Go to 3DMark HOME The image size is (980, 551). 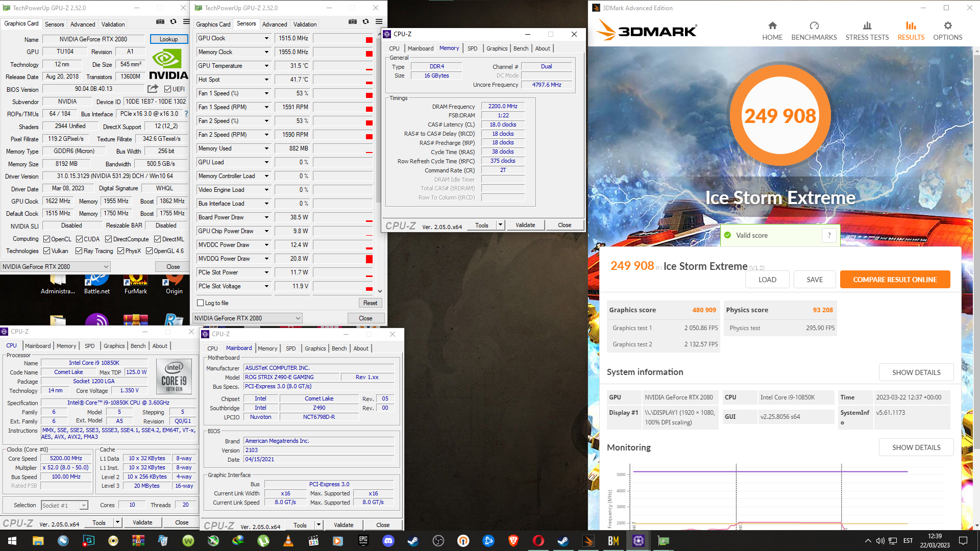click(x=772, y=31)
